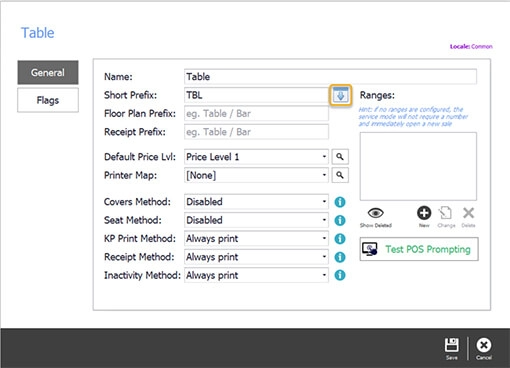Viewport: 510px width, 368px height.
Task: Show info for KP Print Method
Action: coord(340,239)
